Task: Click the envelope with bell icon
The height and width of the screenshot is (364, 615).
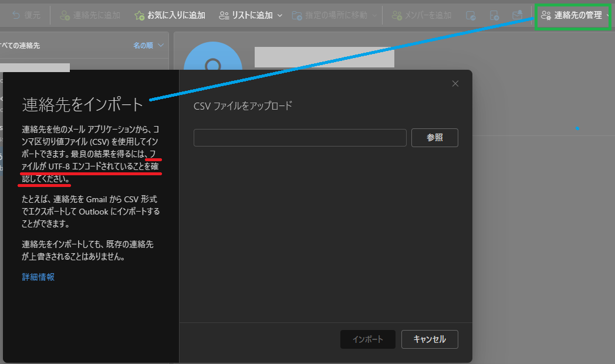Action: click(x=518, y=15)
